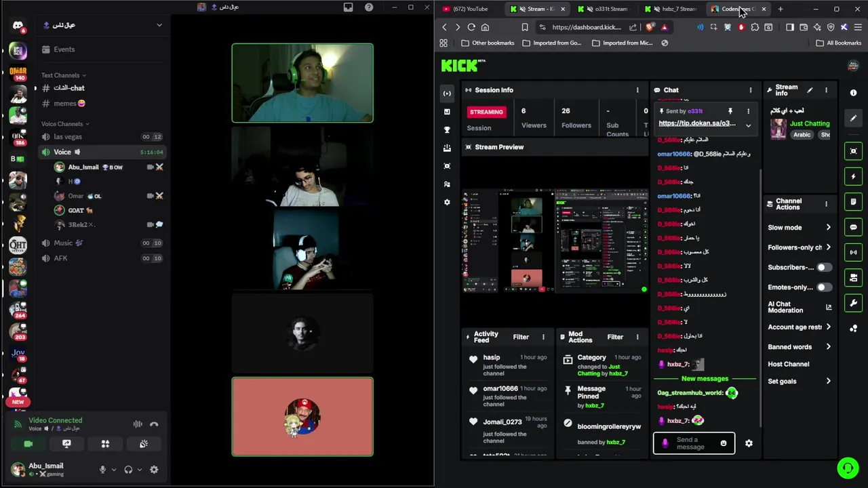Image resolution: width=868 pixels, height=488 pixels.
Task: Select the OMAR server icon in Discord
Action: [x=18, y=73]
